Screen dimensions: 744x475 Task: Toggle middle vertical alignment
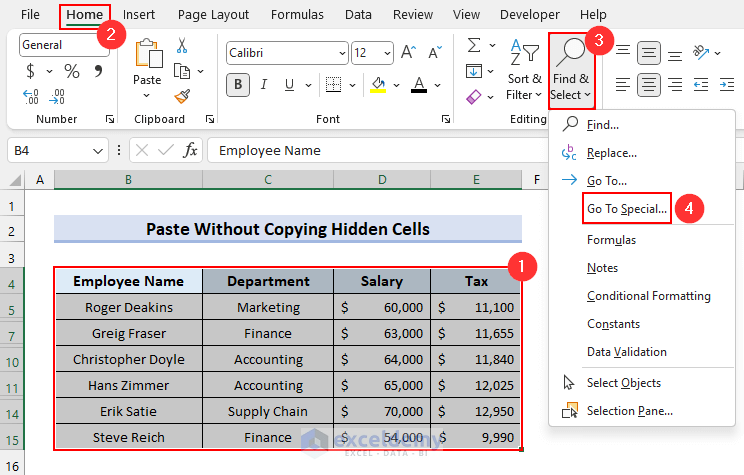tap(649, 52)
